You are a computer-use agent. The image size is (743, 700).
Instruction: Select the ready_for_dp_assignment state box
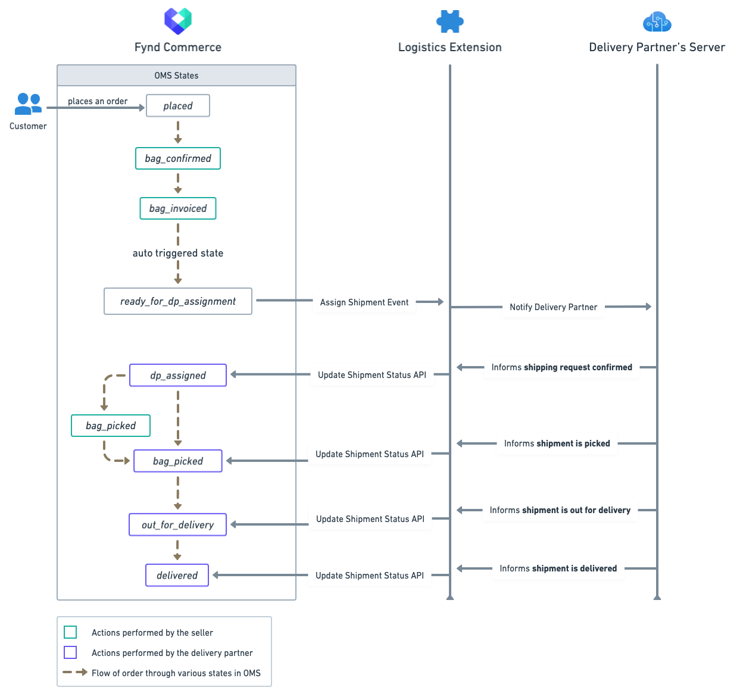click(178, 301)
